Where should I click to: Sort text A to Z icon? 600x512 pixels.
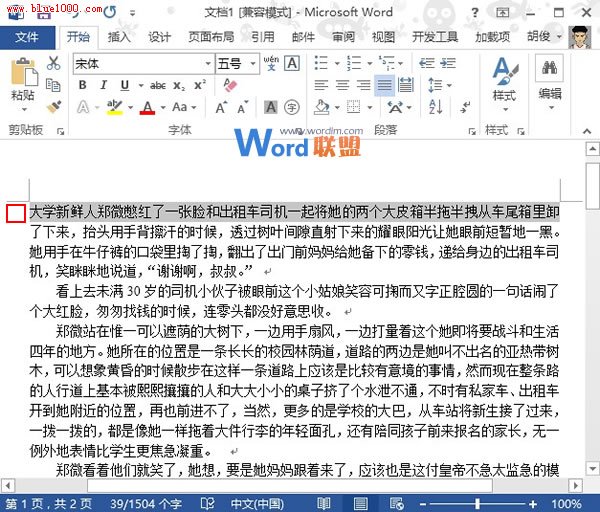pos(436,107)
